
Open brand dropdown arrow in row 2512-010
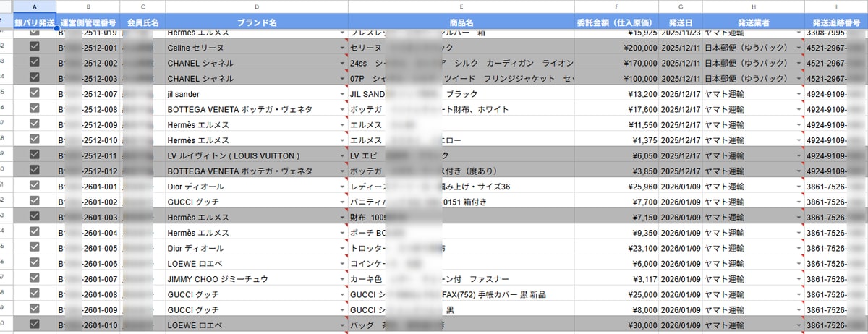[x=343, y=140]
